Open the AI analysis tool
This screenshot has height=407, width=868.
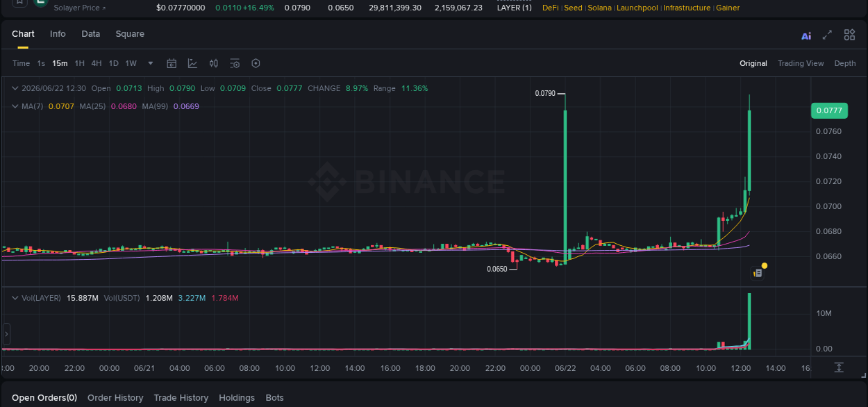tap(806, 36)
